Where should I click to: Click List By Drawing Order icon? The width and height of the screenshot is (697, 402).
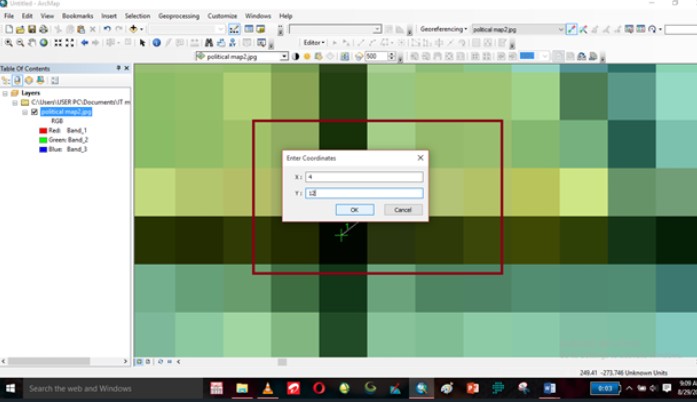point(6,80)
